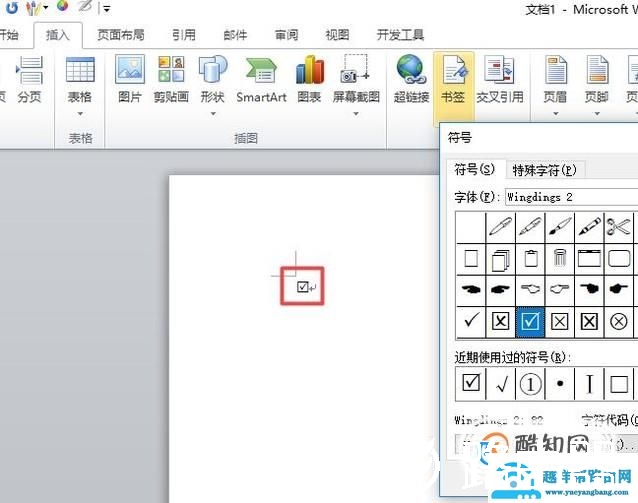Open the 页面布局 ribbon tab
This screenshot has width=638, height=503.
(120, 35)
